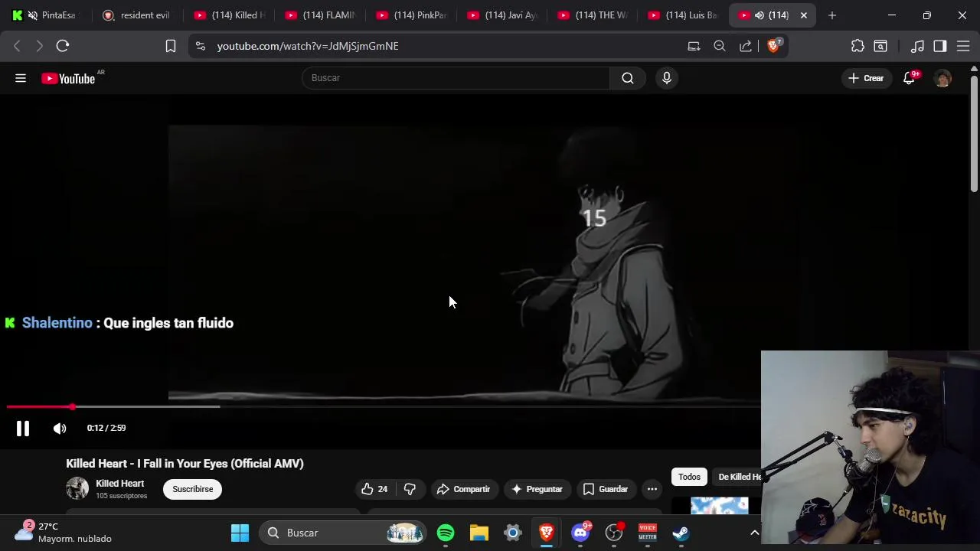The width and height of the screenshot is (980, 551).
Task: Click the share page icon in address bar
Action: (x=746, y=46)
